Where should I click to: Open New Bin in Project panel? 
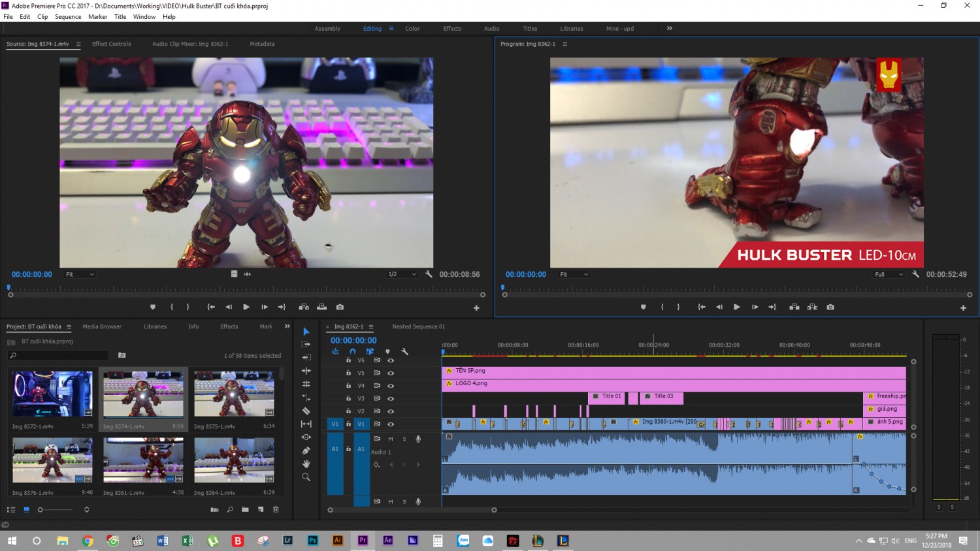[245, 509]
